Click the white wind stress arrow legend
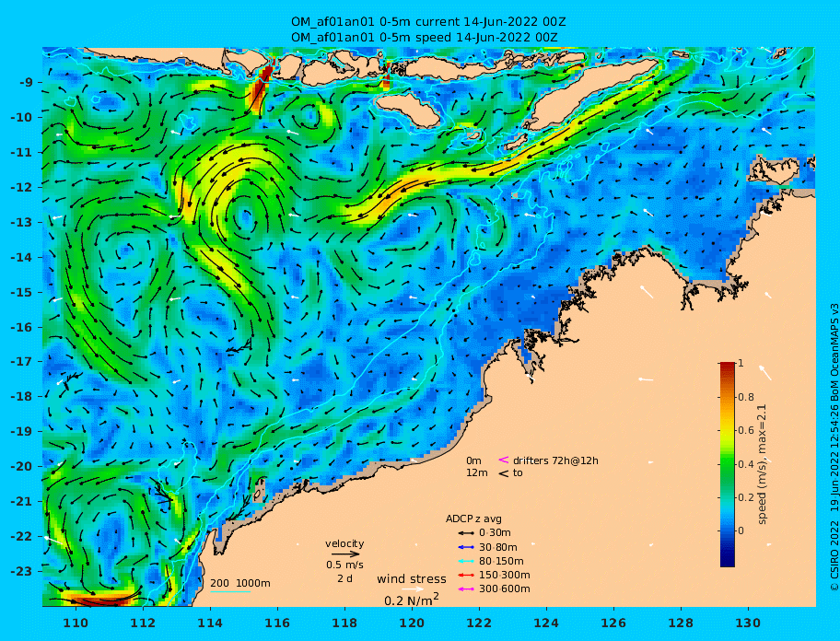The image size is (840, 641). point(413,589)
